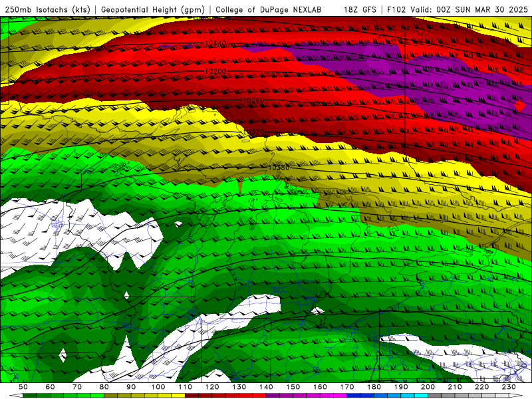Click the '18Z GFS' model run label
Viewport: 532px width, 399px height.
pyautogui.click(x=360, y=9)
